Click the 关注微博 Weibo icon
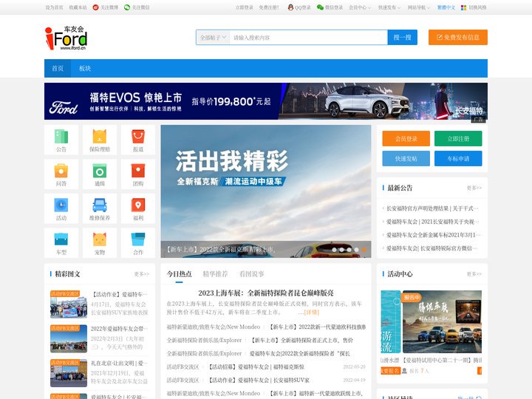The width and height of the screenshot is (532, 399). tap(95, 7)
